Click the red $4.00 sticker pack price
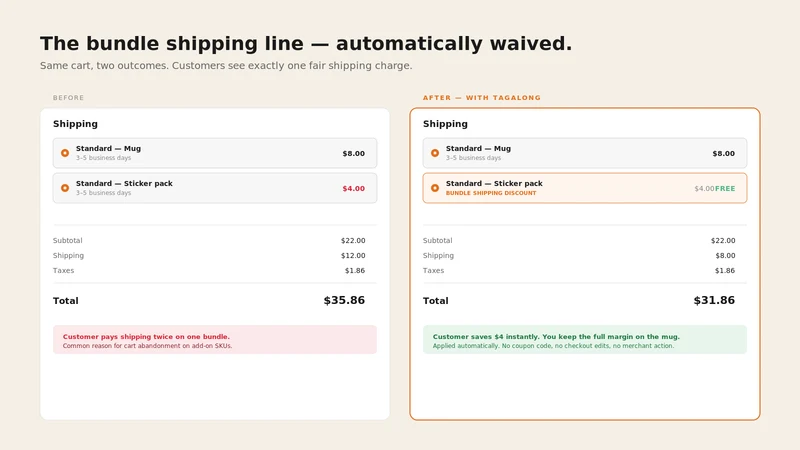 click(354, 189)
